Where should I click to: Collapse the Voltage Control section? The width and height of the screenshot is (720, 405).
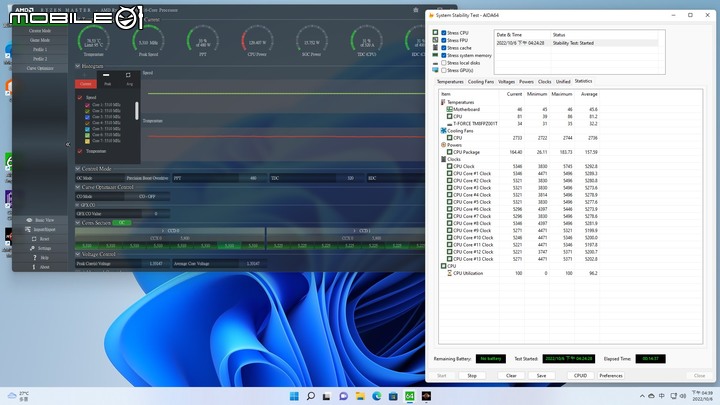pyautogui.click(x=78, y=254)
